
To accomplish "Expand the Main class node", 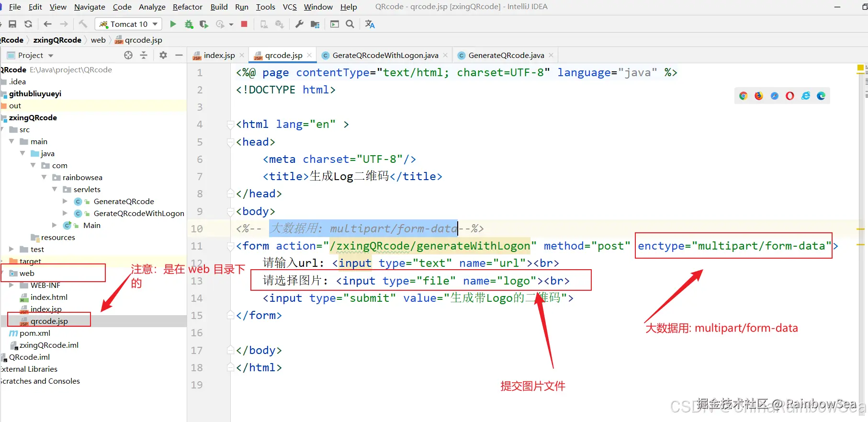I will [55, 225].
